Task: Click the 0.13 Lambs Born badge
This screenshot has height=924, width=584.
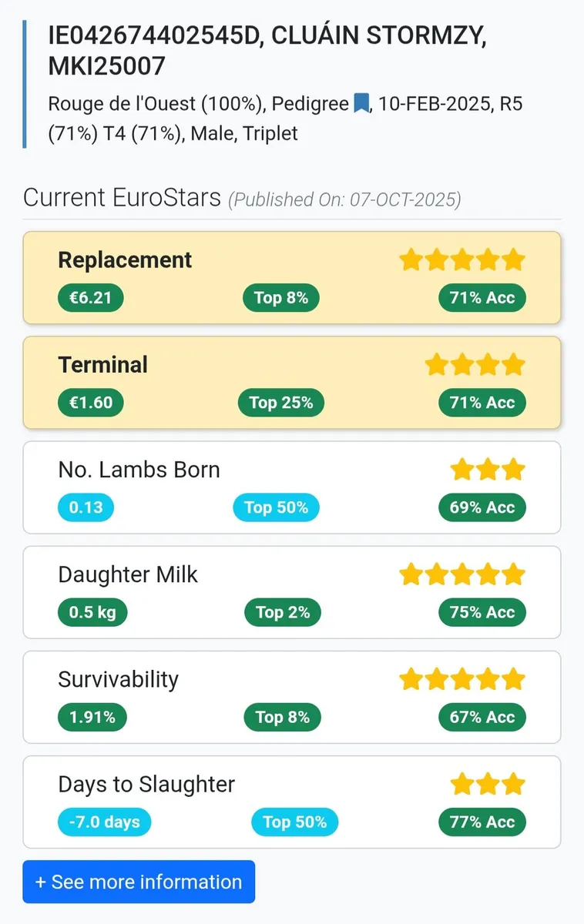Action: [x=86, y=507]
